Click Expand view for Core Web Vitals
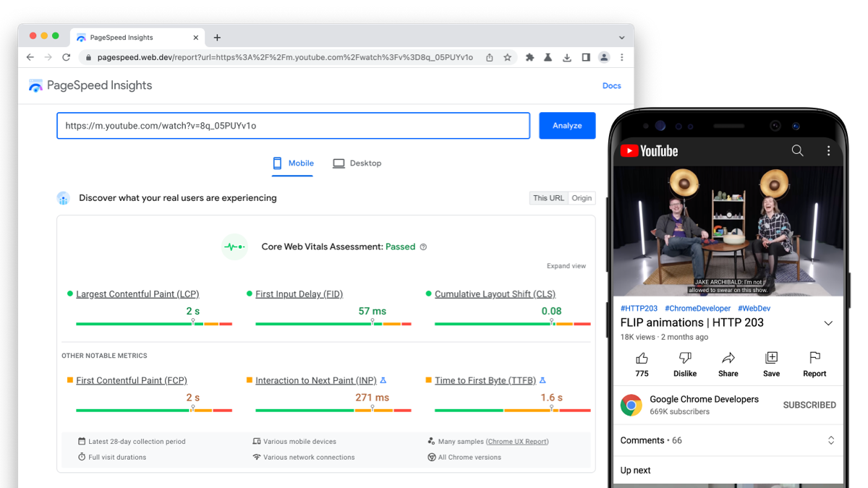 tap(566, 265)
